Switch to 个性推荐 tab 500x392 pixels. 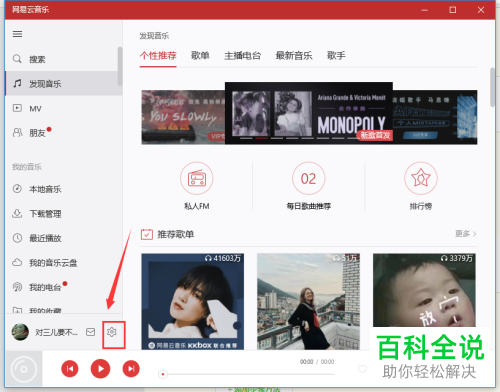pos(158,55)
